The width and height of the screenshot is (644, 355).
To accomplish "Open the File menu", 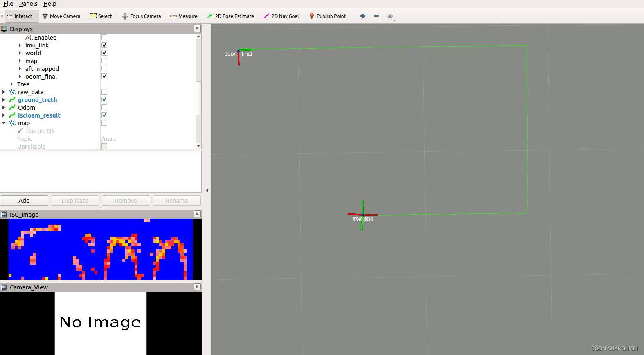I will 8,4.
